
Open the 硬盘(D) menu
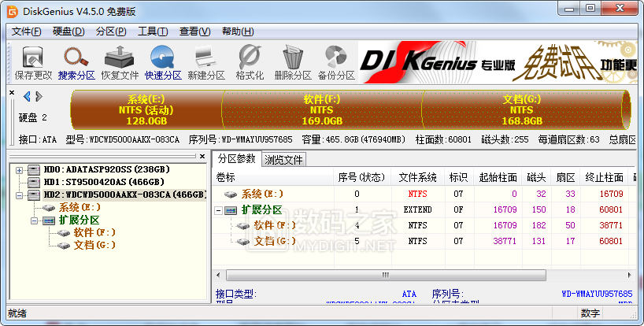pos(68,31)
